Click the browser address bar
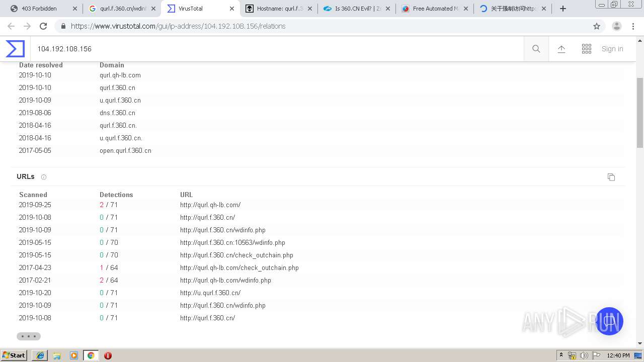 coord(322,26)
